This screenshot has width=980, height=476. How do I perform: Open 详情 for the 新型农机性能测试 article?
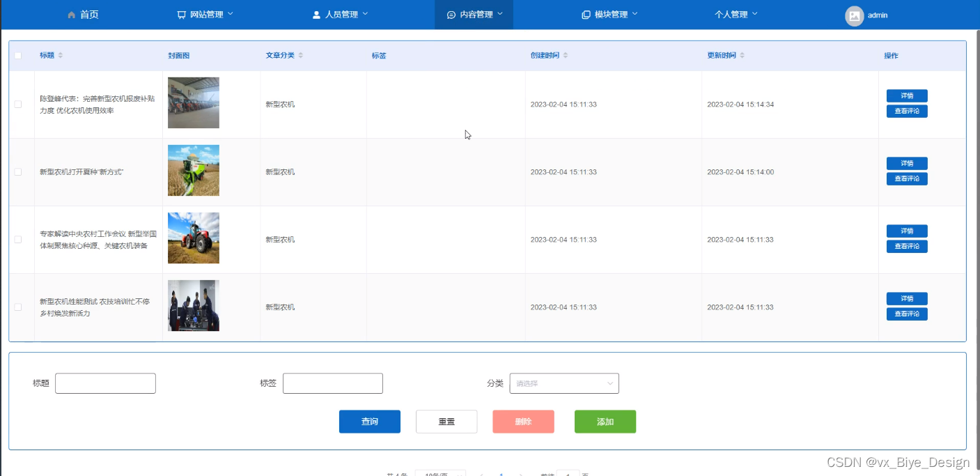(907, 299)
